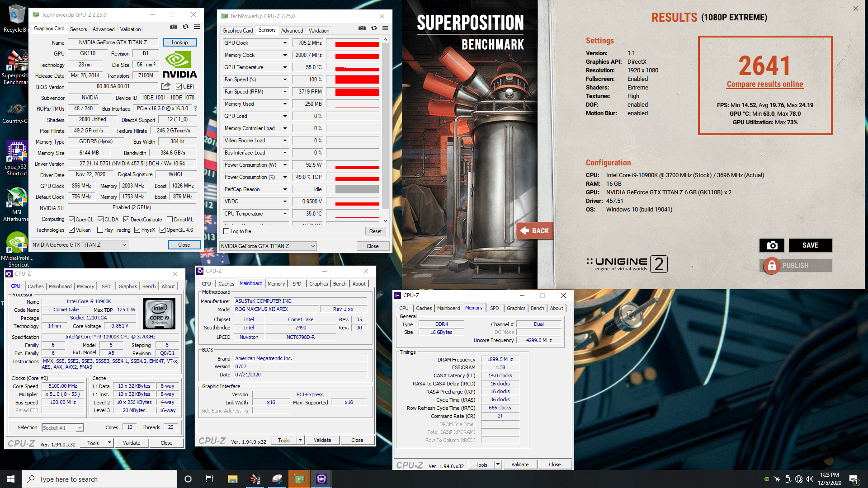The height and width of the screenshot is (488, 868).
Task: Open Task View on taskbar
Action: (x=210, y=479)
